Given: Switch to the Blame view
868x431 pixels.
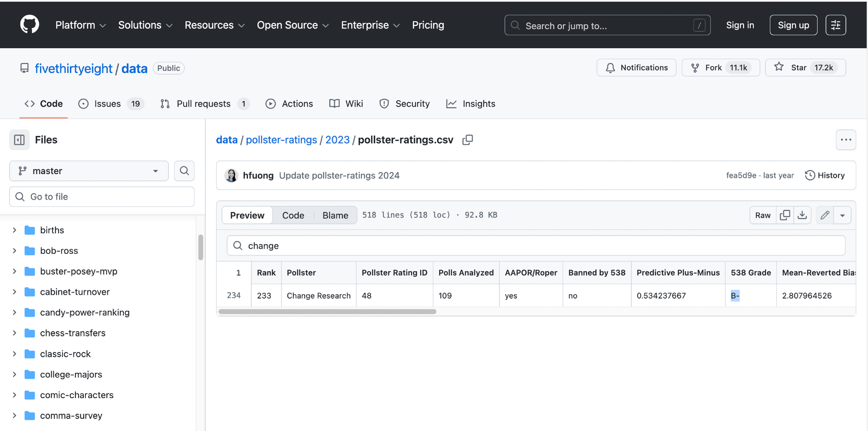Looking at the screenshot, I should pos(335,215).
